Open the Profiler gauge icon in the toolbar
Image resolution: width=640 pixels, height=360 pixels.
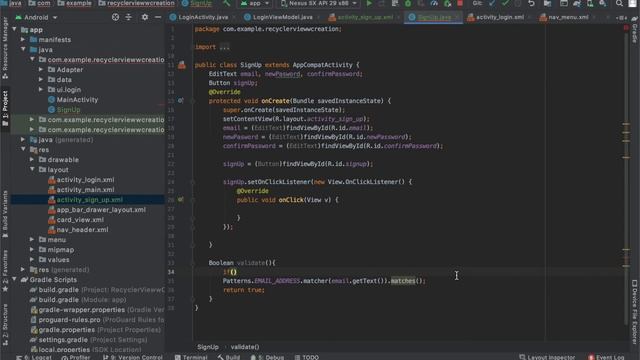[x=434, y=3]
